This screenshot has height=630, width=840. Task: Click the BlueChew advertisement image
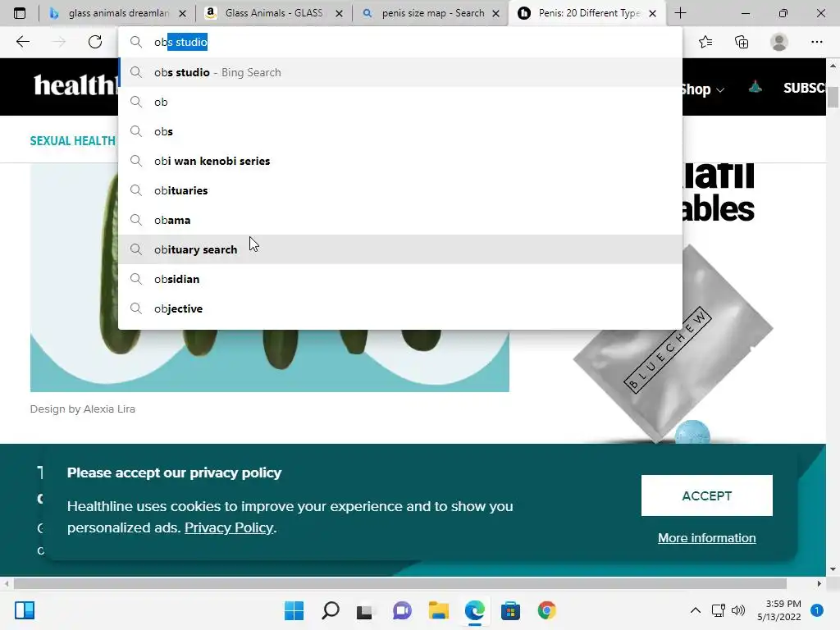674,343
